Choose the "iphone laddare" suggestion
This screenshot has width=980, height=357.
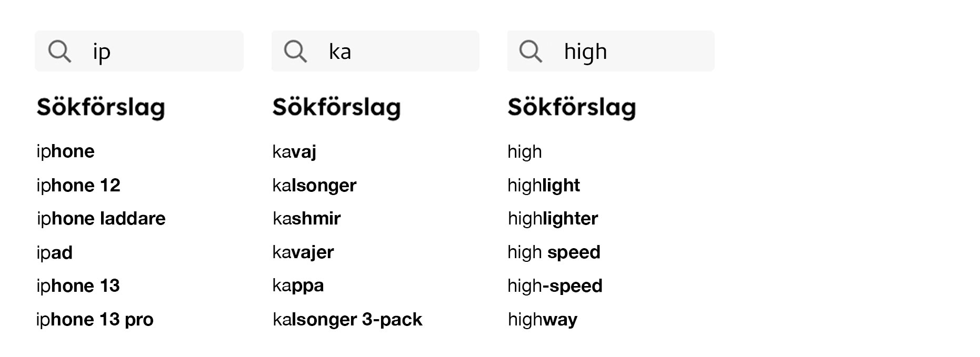pos(101,219)
